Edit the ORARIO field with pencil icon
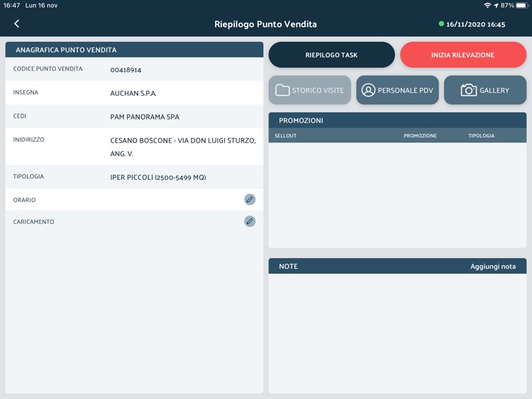The width and height of the screenshot is (532, 399). pos(250,199)
